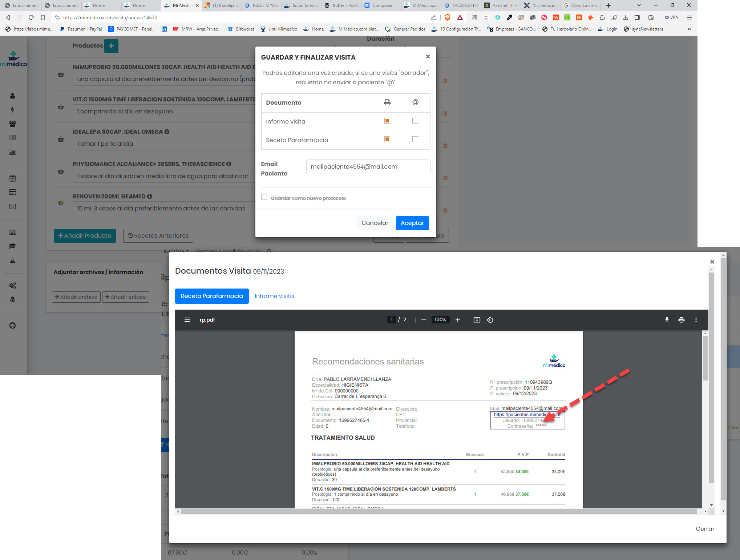Select Receta Parafarmacia tab
This screenshot has width=740, height=560.
tap(212, 296)
